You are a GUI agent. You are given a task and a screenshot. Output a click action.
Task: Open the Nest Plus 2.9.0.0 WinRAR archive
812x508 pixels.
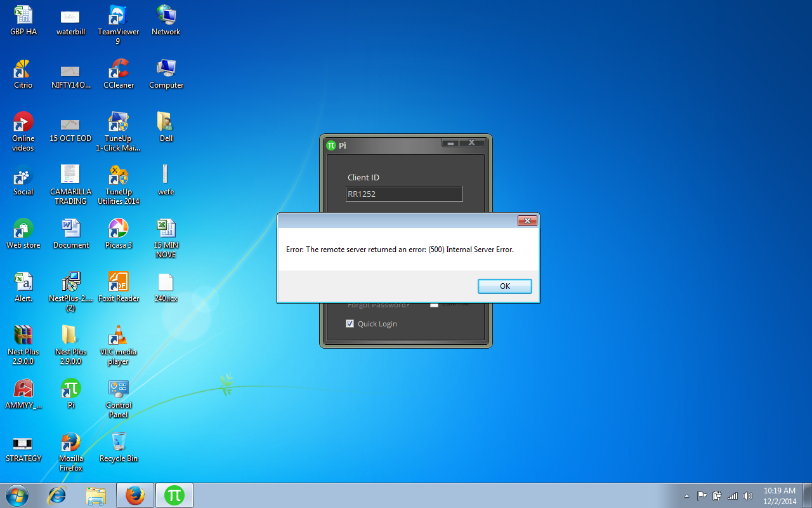(23, 345)
